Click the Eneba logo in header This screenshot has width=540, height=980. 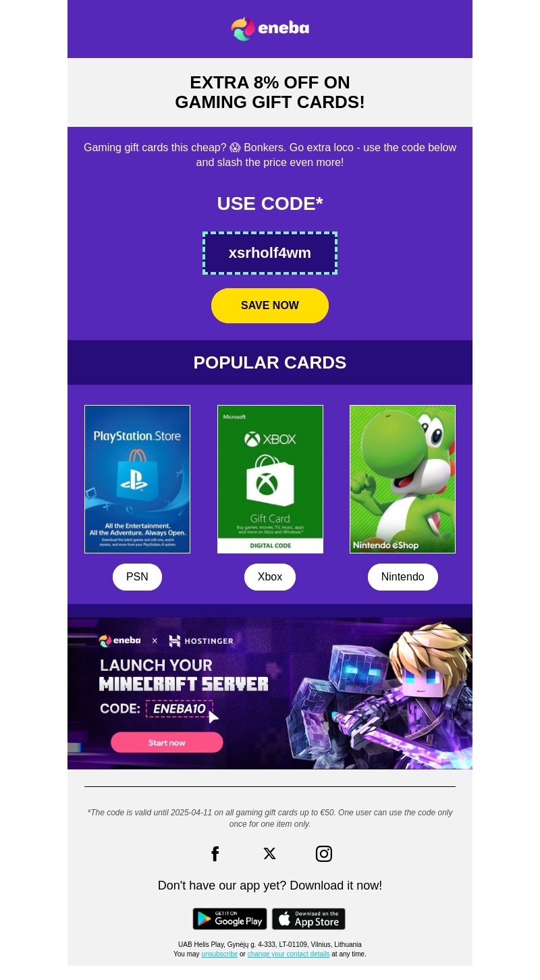tap(270, 28)
